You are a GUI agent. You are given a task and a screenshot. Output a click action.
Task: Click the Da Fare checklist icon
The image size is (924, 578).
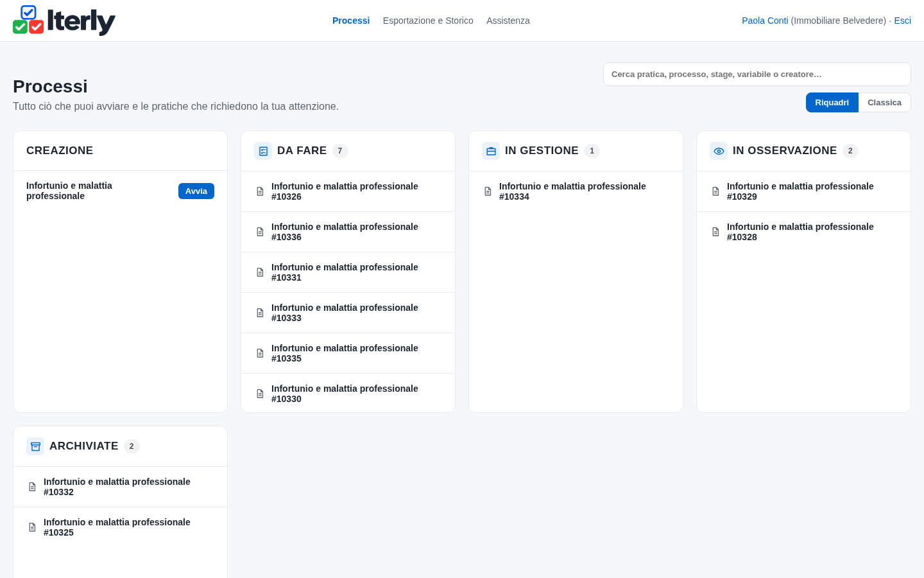click(x=263, y=151)
